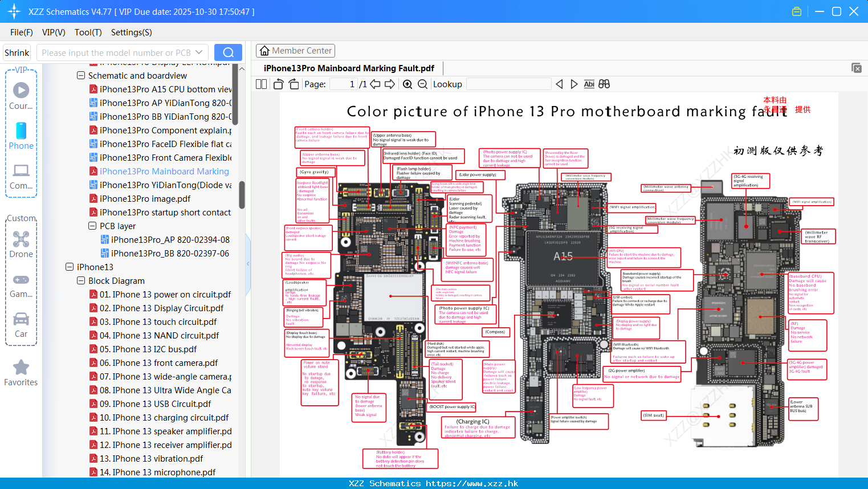
Task: Open the Car category
Action: point(21,324)
